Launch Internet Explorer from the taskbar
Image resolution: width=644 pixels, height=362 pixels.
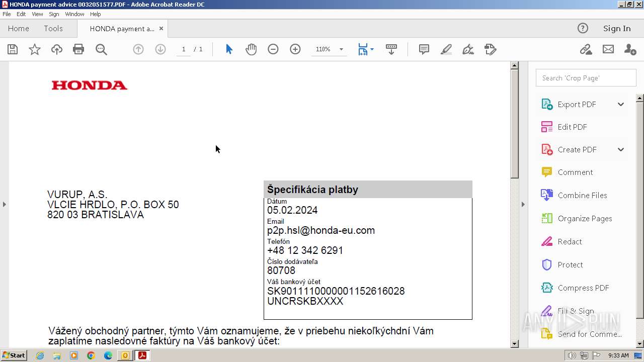[40, 355]
